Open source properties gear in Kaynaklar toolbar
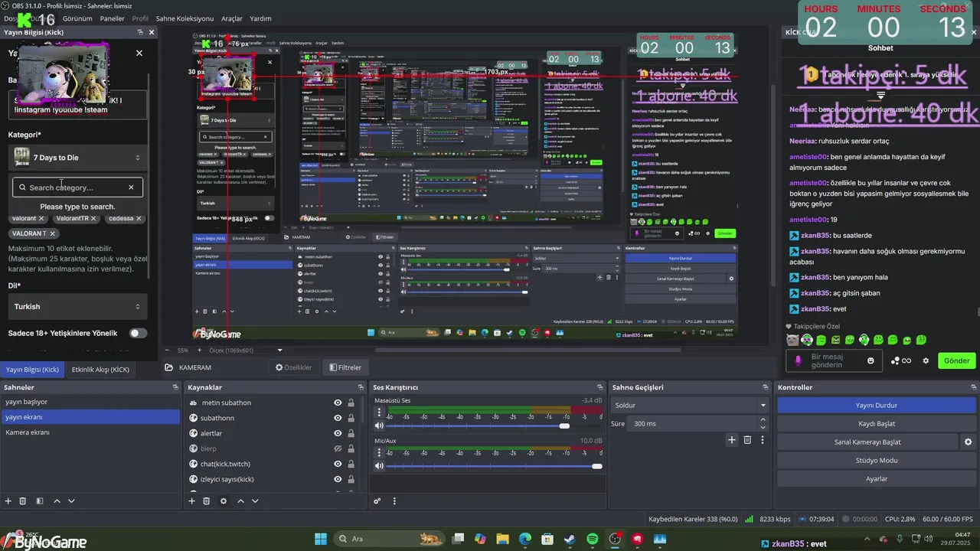 coord(224,501)
